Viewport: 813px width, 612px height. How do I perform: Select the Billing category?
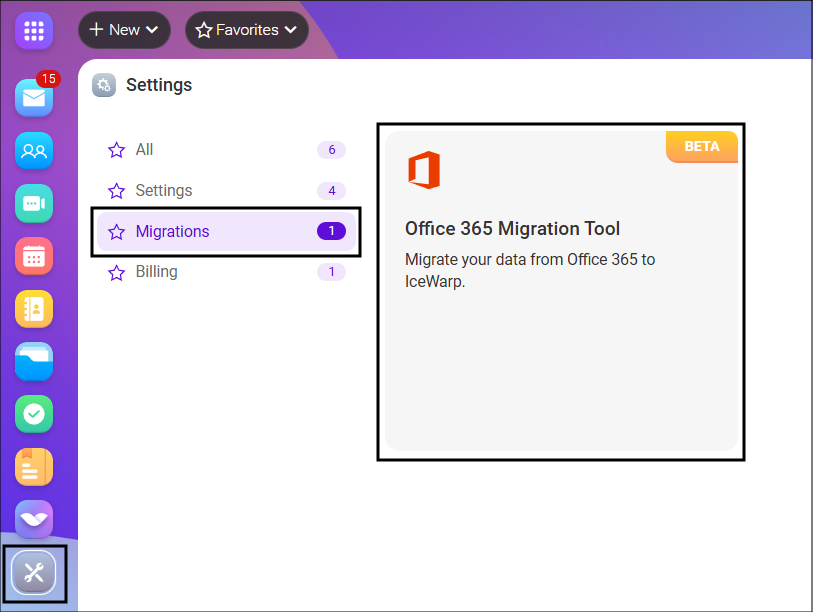click(157, 272)
